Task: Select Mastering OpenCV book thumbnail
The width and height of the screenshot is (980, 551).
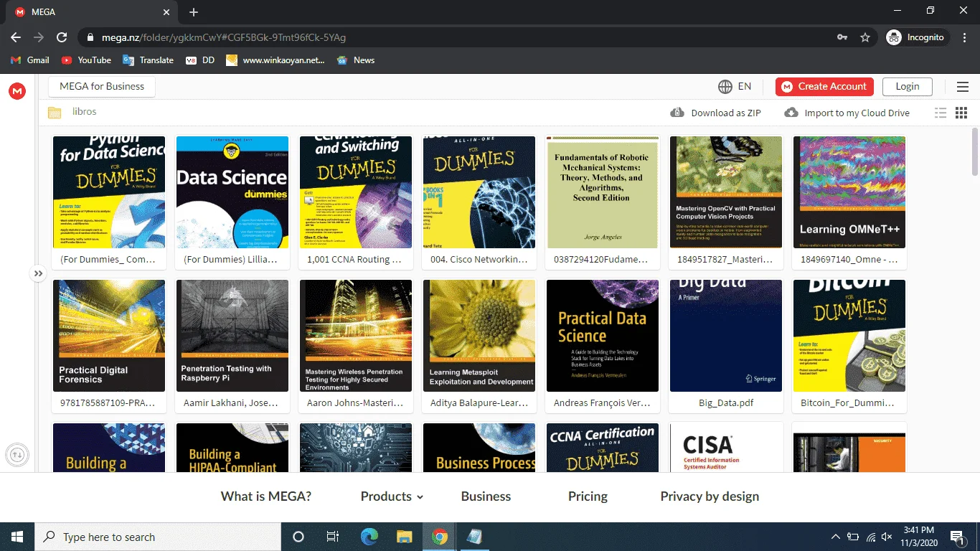Action: tap(726, 192)
